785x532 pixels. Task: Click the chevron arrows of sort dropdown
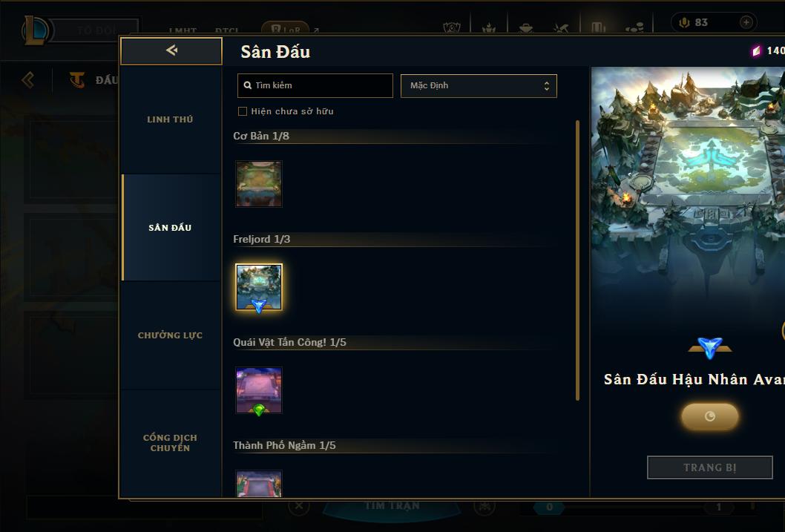547,85
